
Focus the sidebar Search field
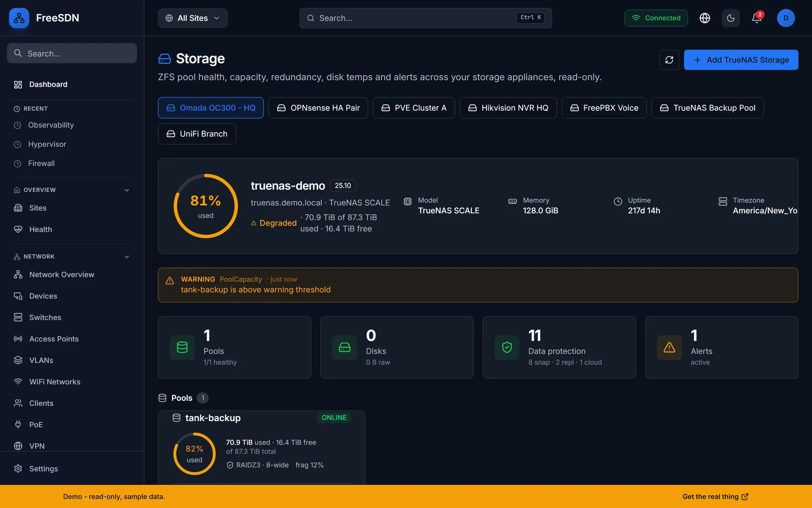point(72,53)
